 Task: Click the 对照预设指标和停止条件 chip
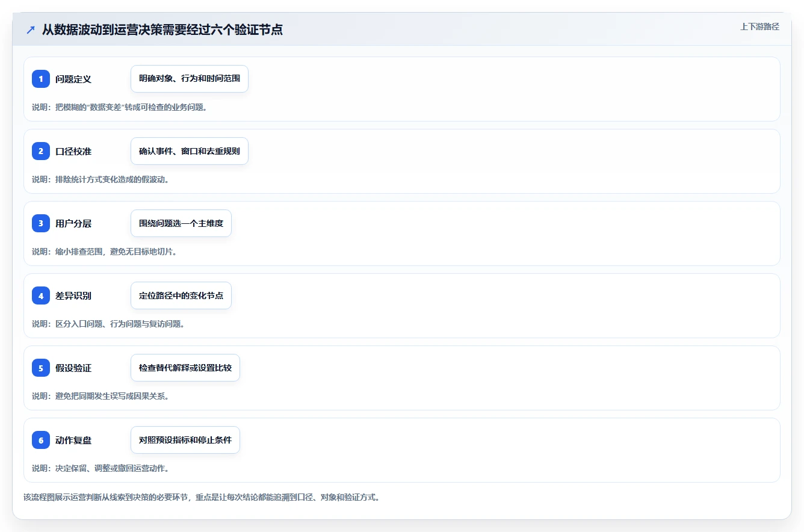pos(185,440)
